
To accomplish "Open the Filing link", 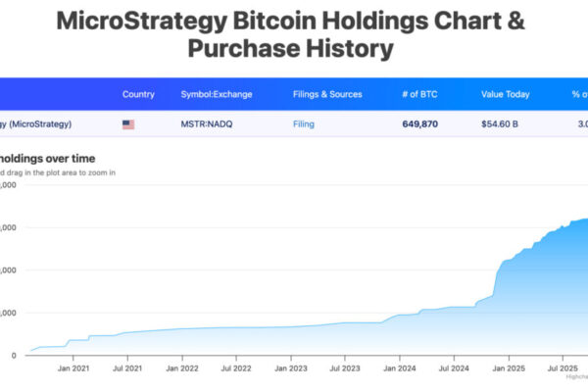I will [304, 124].
